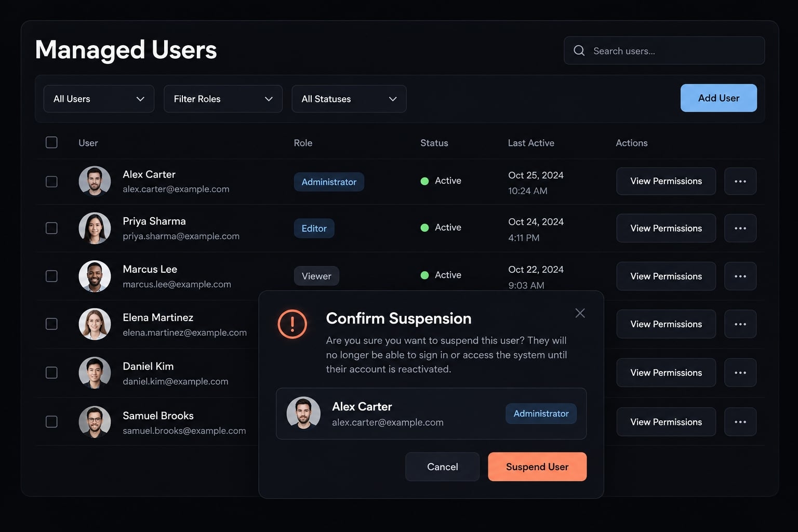Close the Confirm Suspension dialog
The image size is (798, 532).
[580, 313]
